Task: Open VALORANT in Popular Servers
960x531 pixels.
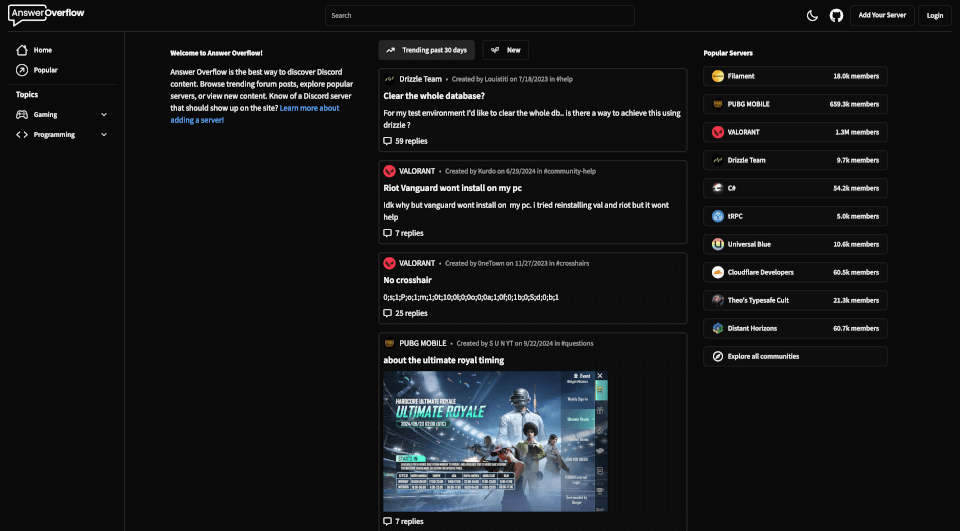Action: (x=795, y=132)
